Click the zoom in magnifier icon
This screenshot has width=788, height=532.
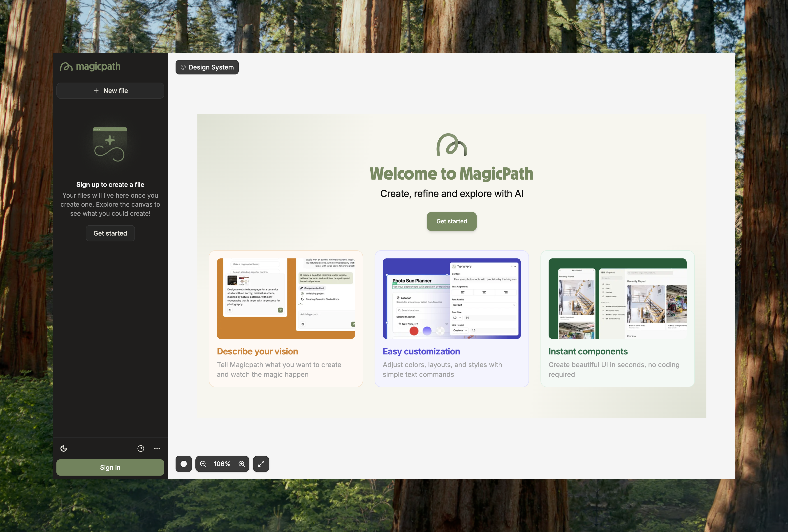[x=242, y=464]
